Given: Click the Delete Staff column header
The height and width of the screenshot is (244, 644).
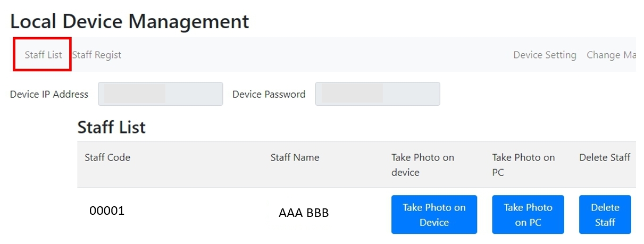Looking at the screenshot, I should coord(605,157).
